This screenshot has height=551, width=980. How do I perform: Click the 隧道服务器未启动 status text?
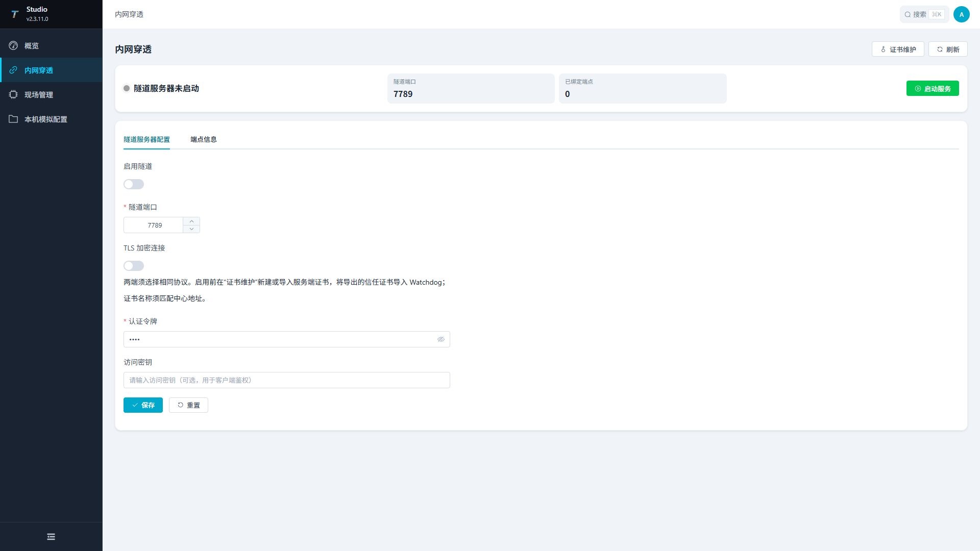[166, 88]
